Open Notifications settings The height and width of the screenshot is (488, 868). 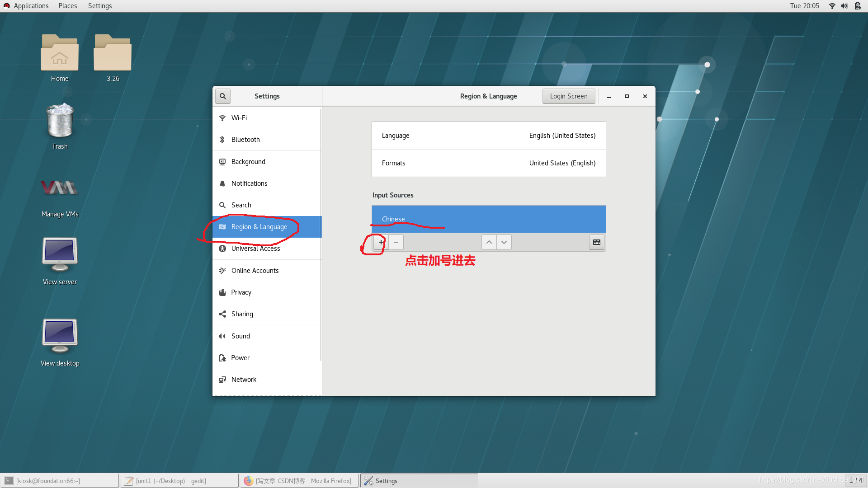[222, 183]
